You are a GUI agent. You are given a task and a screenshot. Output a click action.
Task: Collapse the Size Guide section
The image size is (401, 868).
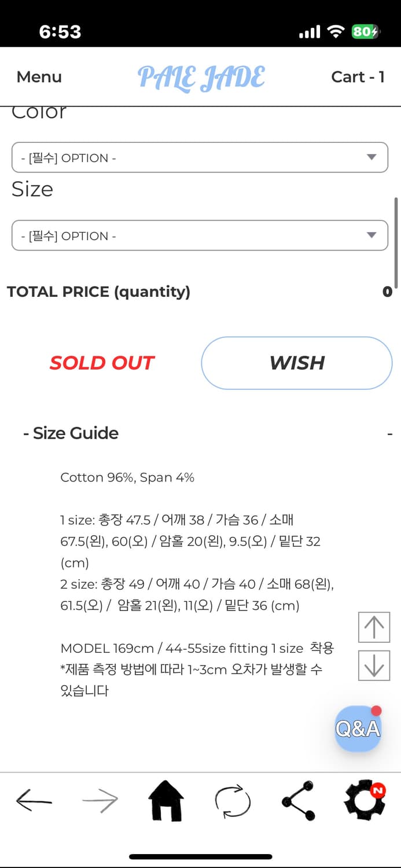[x=389, y=433]
